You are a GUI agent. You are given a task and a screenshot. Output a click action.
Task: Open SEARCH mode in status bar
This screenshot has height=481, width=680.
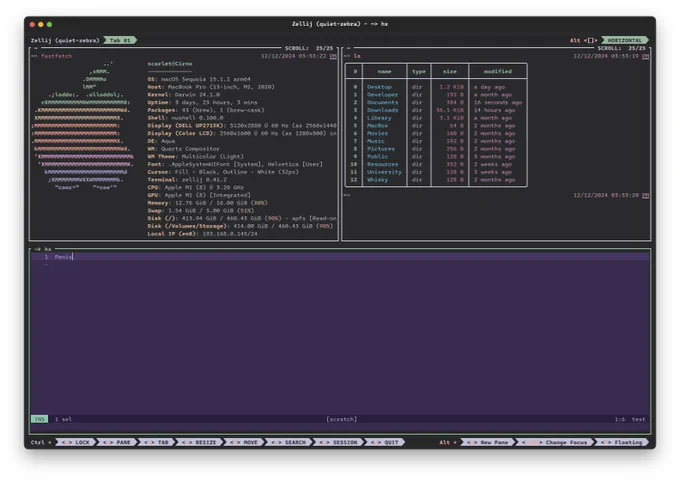point(288,442)
